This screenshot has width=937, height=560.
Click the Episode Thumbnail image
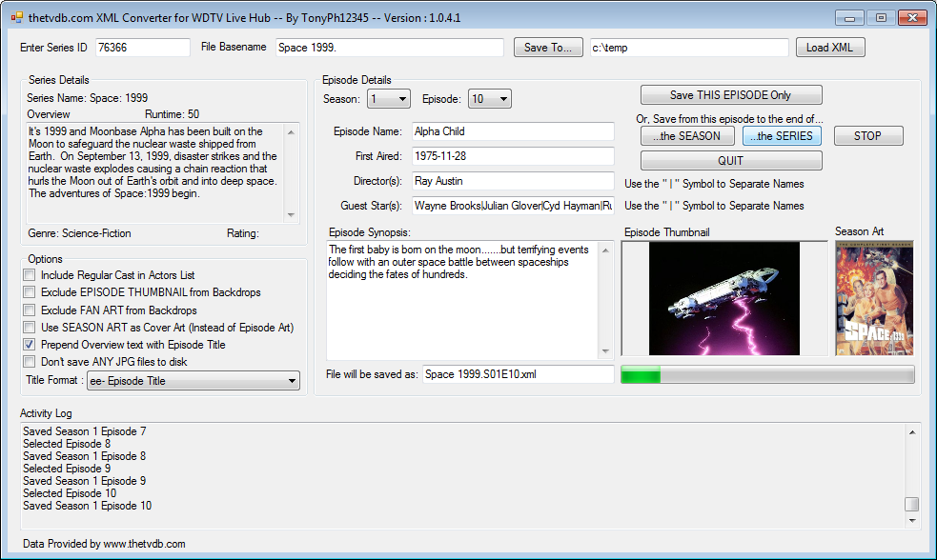(x=724, y=298)
